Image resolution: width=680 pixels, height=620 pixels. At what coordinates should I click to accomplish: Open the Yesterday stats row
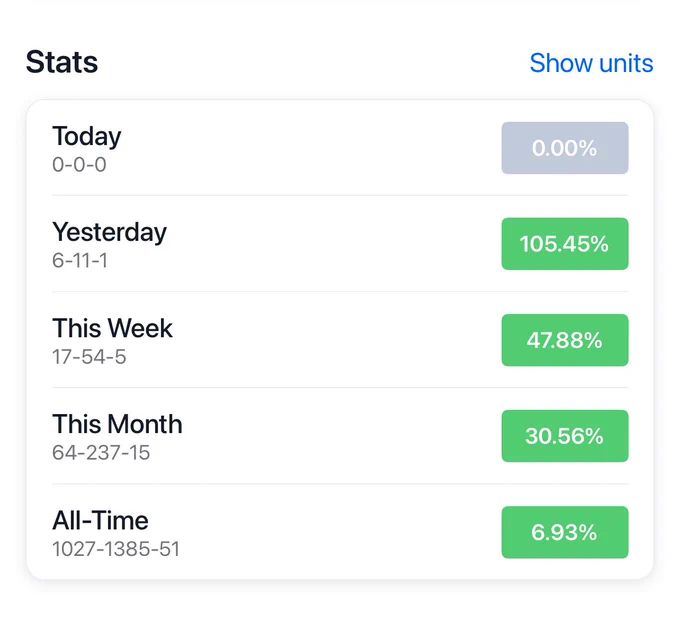(x=340, y=244)
